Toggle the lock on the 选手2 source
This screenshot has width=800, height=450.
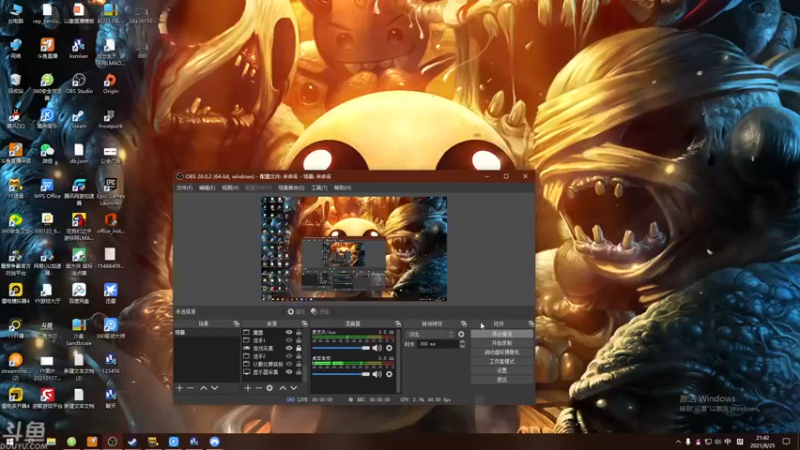coord(298,356)
